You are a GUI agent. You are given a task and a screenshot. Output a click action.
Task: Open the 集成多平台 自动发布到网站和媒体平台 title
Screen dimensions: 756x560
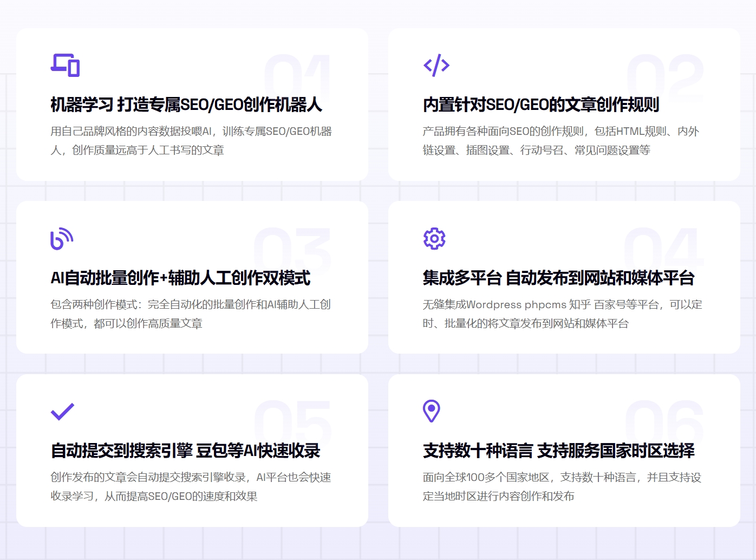click(x=558, y=278)
